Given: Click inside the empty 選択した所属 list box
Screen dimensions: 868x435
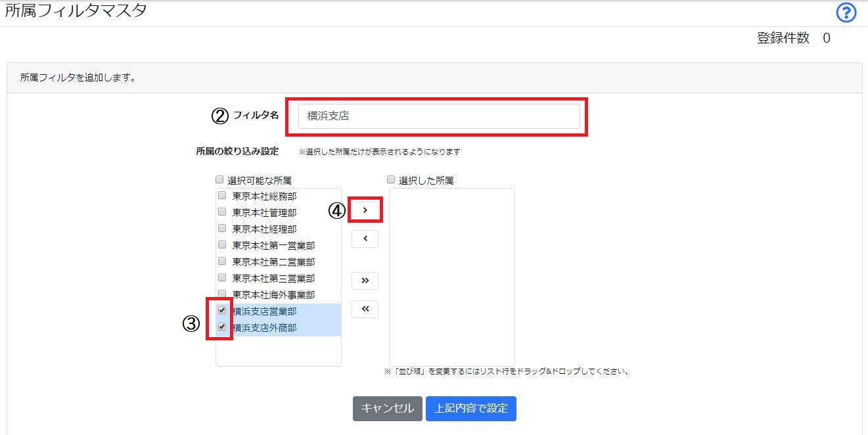Looking at the screenshot, I should 452,277.
